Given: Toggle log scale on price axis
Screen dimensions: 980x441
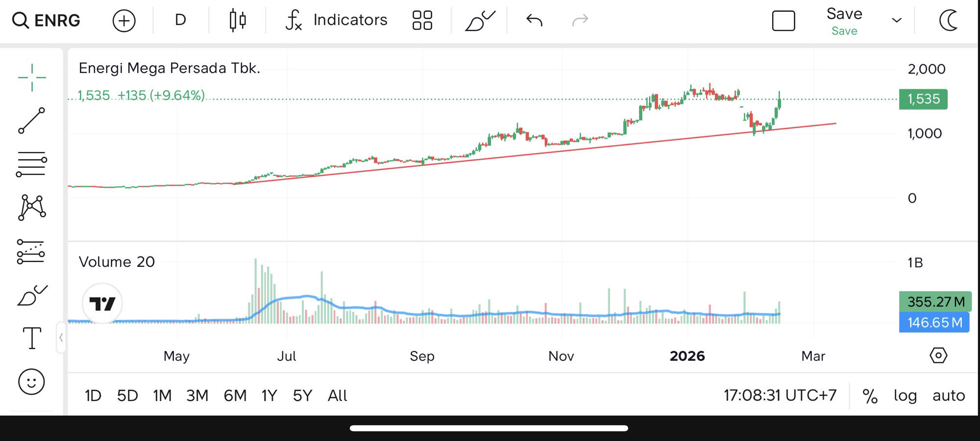Looking at the screenshot, I should tap(905, 395).
